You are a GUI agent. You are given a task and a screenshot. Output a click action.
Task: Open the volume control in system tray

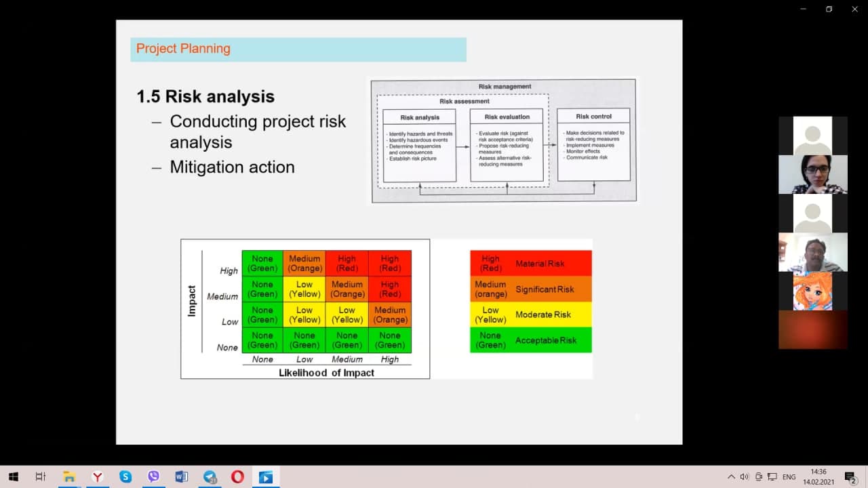tap(744, 477)
